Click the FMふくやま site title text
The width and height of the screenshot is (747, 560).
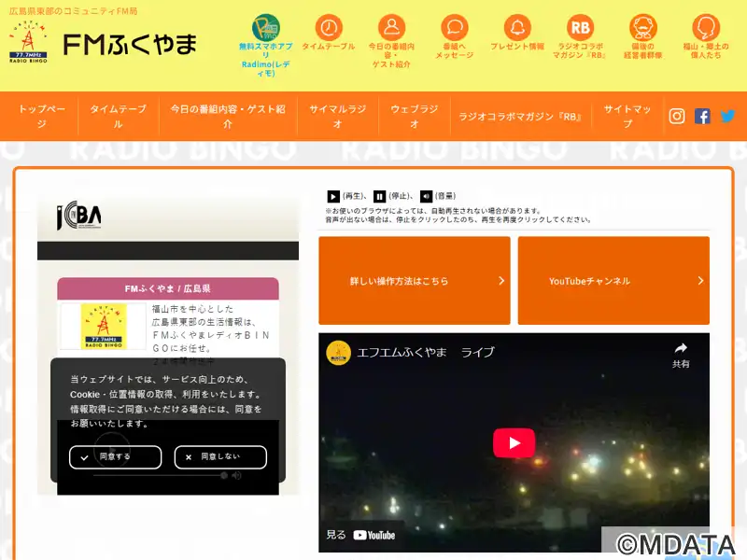coord(130,44)
